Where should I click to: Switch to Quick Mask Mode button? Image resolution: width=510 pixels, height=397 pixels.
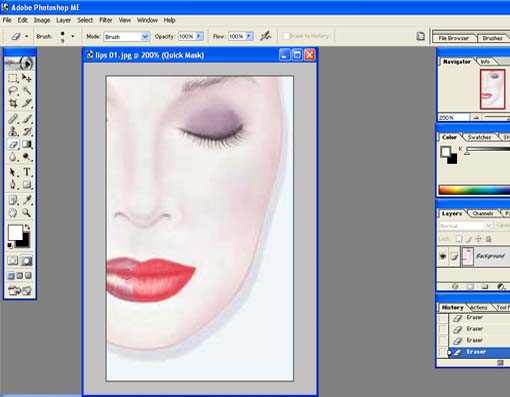(27, 260)
